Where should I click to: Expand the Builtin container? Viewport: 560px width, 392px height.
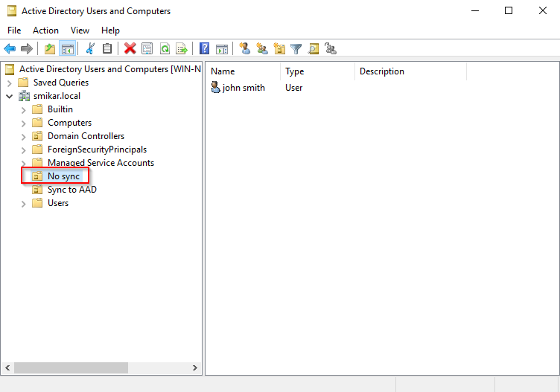[x=24, y=110]
